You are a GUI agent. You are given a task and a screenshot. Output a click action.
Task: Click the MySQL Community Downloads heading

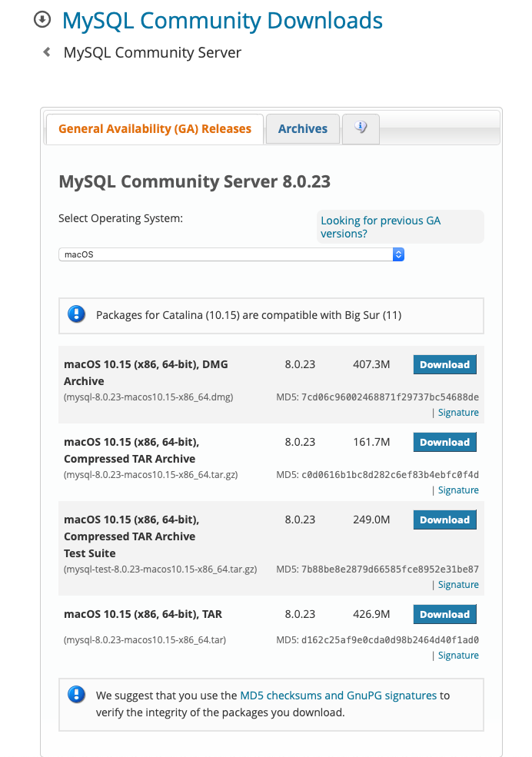click(x=222, y=20)
